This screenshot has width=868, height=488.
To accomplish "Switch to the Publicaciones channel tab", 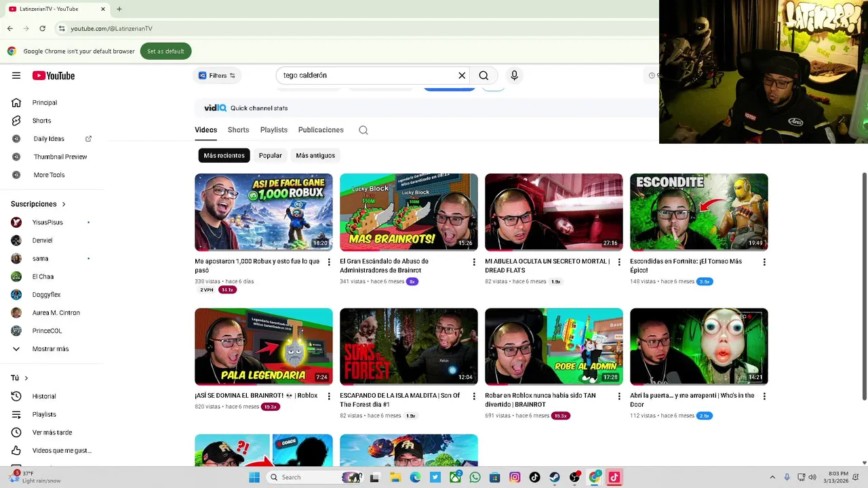I will 321,130.
